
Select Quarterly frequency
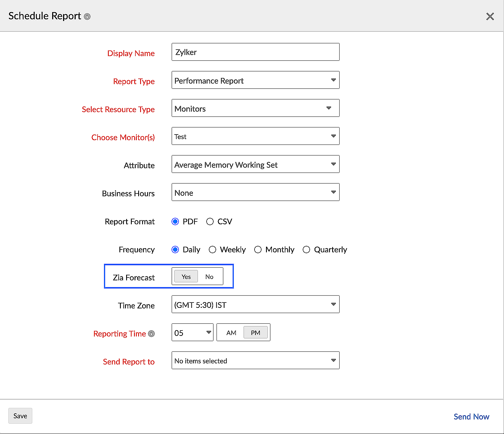306,250
